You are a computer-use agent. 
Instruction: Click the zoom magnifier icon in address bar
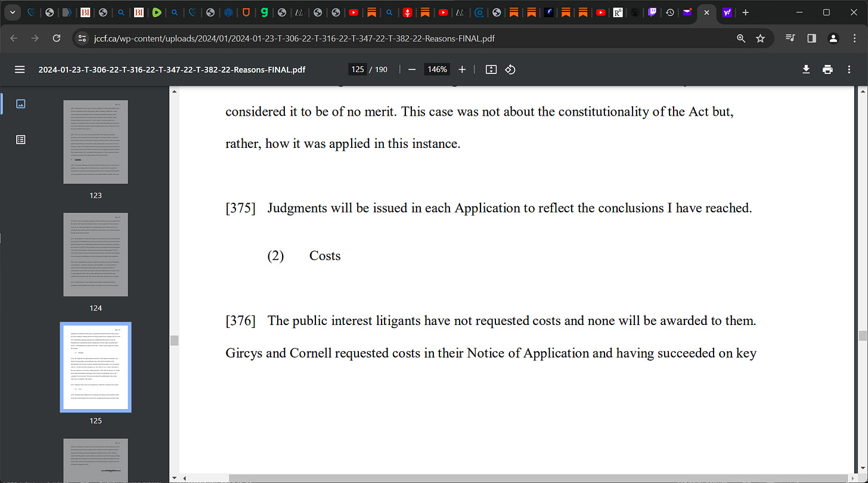tap(741, 38)
